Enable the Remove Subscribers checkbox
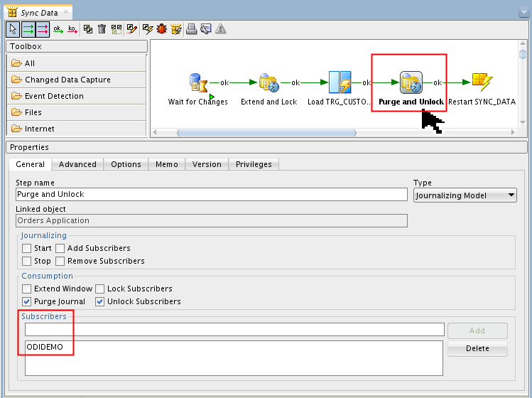The image size is (532, 398). 60,261
